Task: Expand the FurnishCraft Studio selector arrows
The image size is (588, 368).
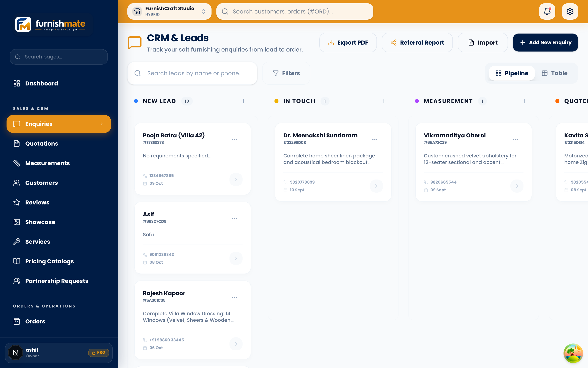Action: 203,11
